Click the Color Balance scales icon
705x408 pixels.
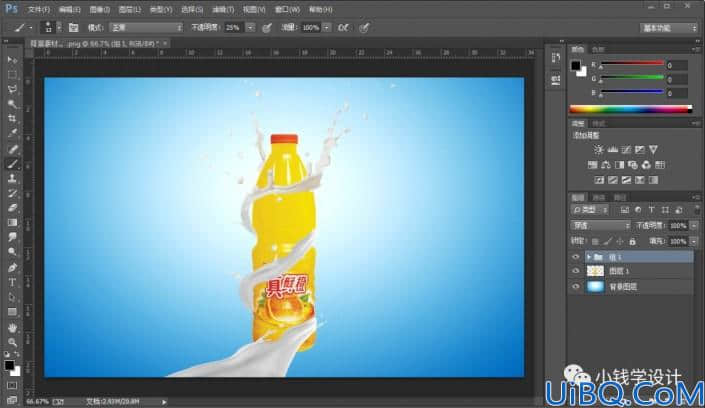[x=606, y=165]
